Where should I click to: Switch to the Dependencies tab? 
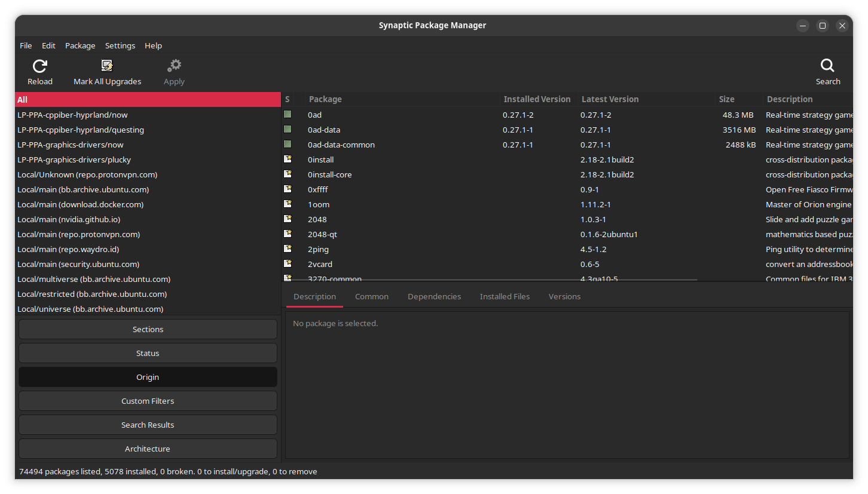click(434, 296)
